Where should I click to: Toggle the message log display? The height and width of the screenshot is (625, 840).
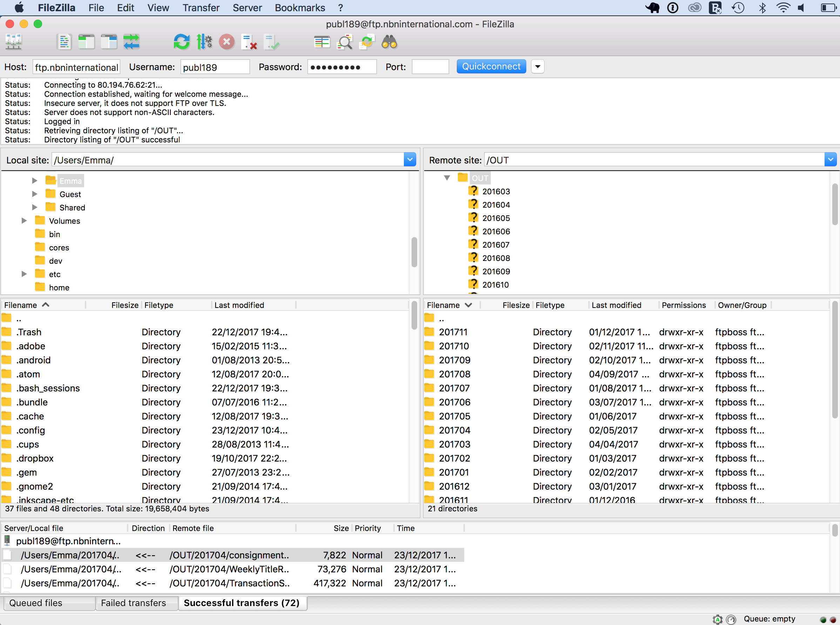(x=64, y=42)
